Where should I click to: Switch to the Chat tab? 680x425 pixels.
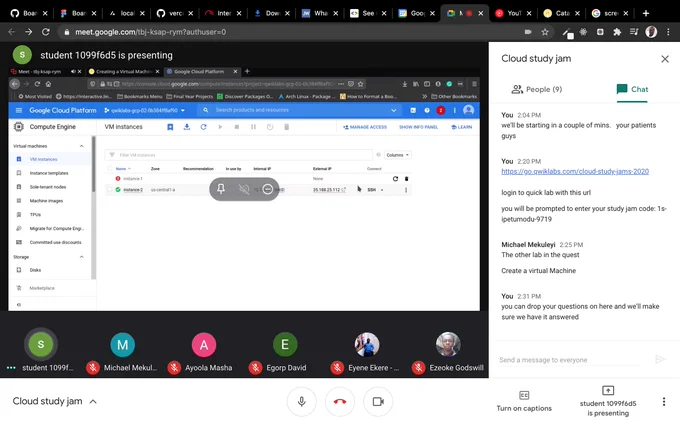pyautogui.click(x=632, y=89)
